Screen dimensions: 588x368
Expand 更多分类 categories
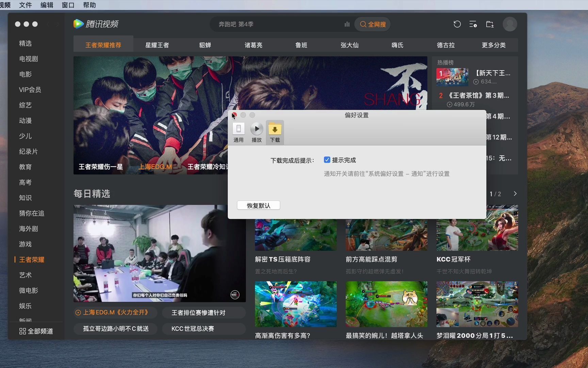click(493, 45)
